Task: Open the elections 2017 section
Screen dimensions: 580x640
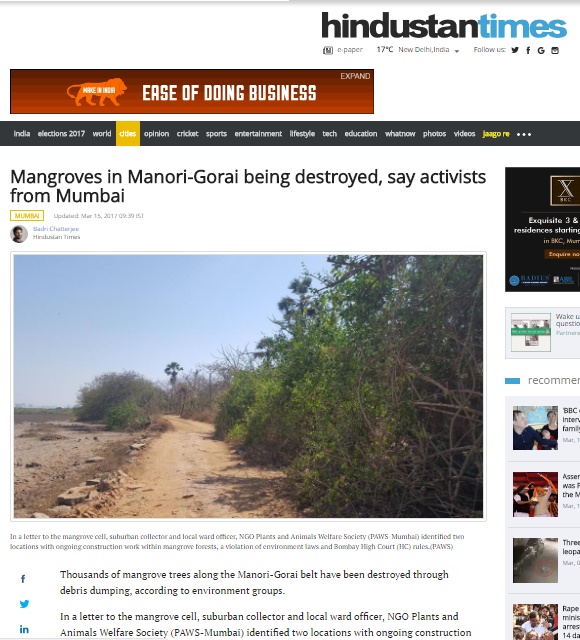Action: click(x=61, y=133)
